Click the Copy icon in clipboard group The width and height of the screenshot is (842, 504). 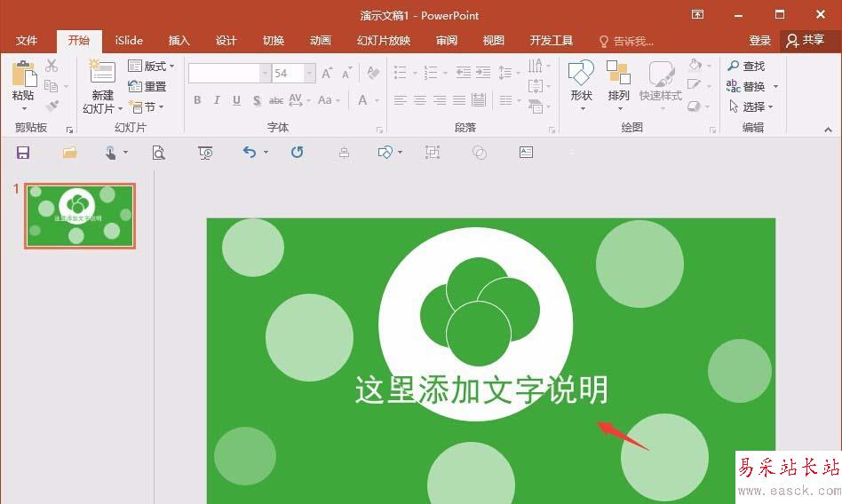point(51,86)
